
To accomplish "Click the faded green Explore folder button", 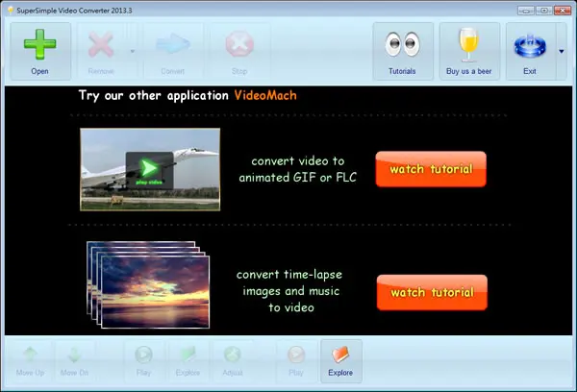I will click(188, 361).
